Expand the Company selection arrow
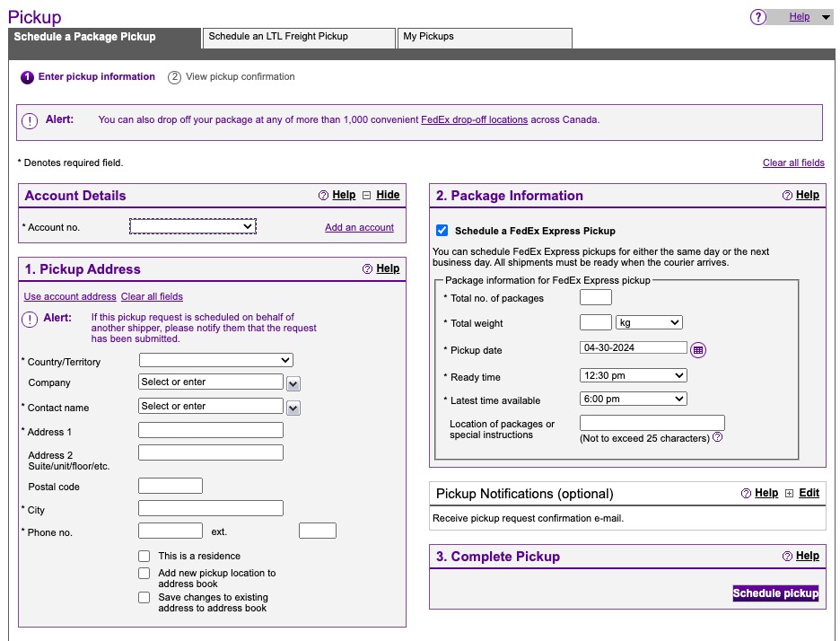Viewport: 840px width, 641px height. (293, 383)
